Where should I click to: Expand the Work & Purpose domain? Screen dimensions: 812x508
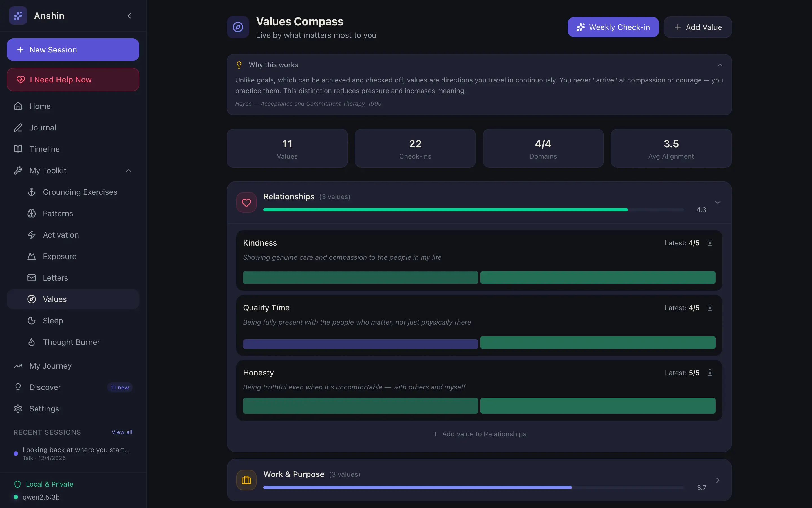pyautogui.click(x=718, y=480)
